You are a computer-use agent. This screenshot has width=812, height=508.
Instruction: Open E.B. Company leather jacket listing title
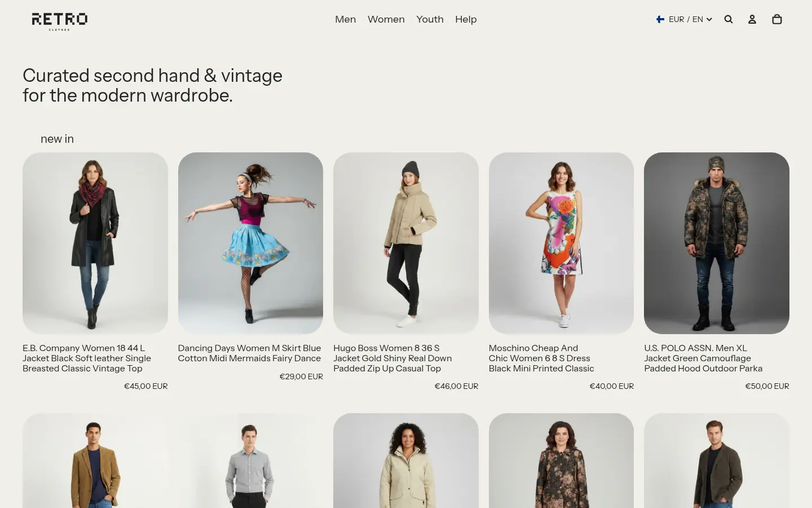coord(87,358)
